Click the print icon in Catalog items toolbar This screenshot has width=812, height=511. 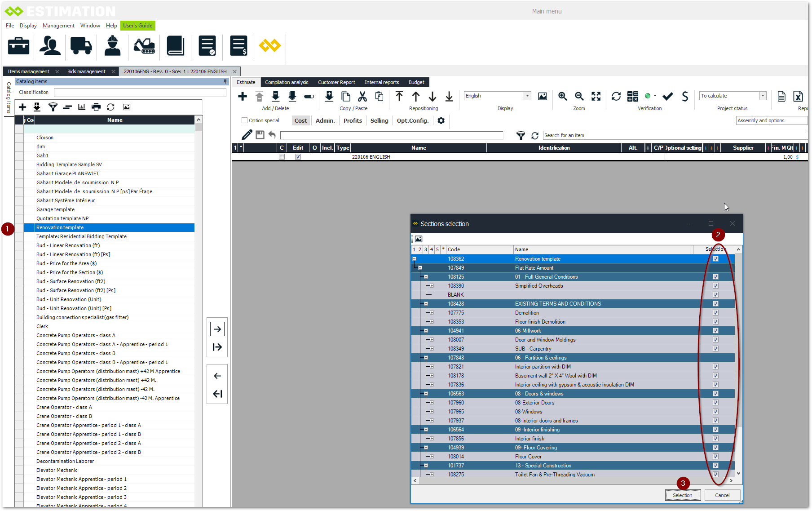[x=96, y=107]
